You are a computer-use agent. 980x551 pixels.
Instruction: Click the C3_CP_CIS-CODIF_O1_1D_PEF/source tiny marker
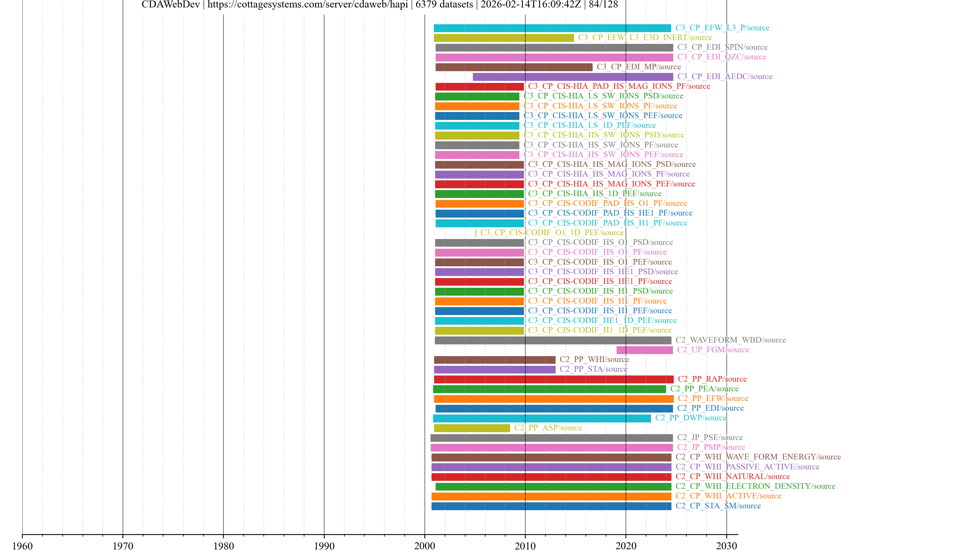click(x=475, y=233)
